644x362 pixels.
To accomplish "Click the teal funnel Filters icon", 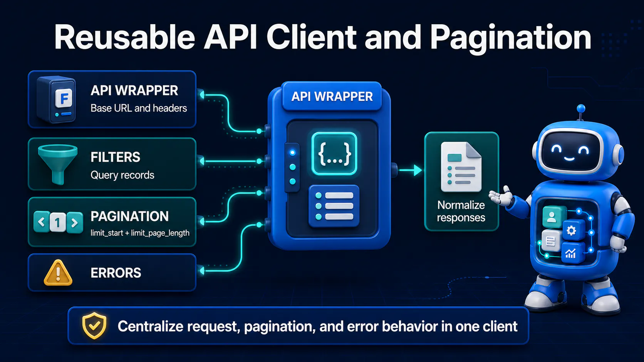I will pyautogui.click(x=58, y=164).
